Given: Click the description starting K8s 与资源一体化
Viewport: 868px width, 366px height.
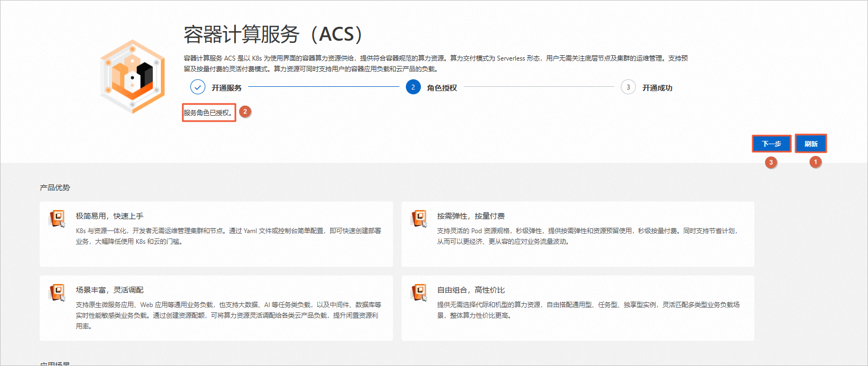Looking at the screenshot, I should (228, 236).
